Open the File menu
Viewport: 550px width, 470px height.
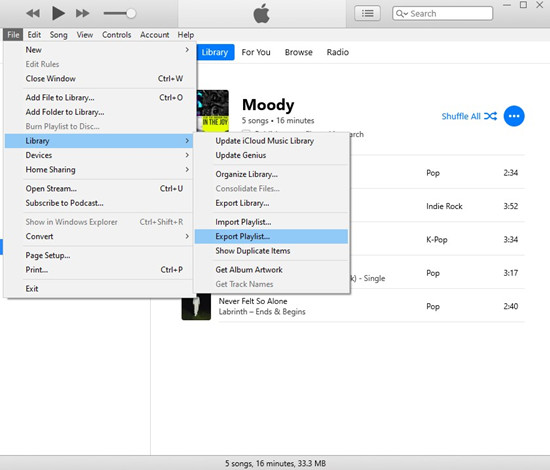[13, 35]
